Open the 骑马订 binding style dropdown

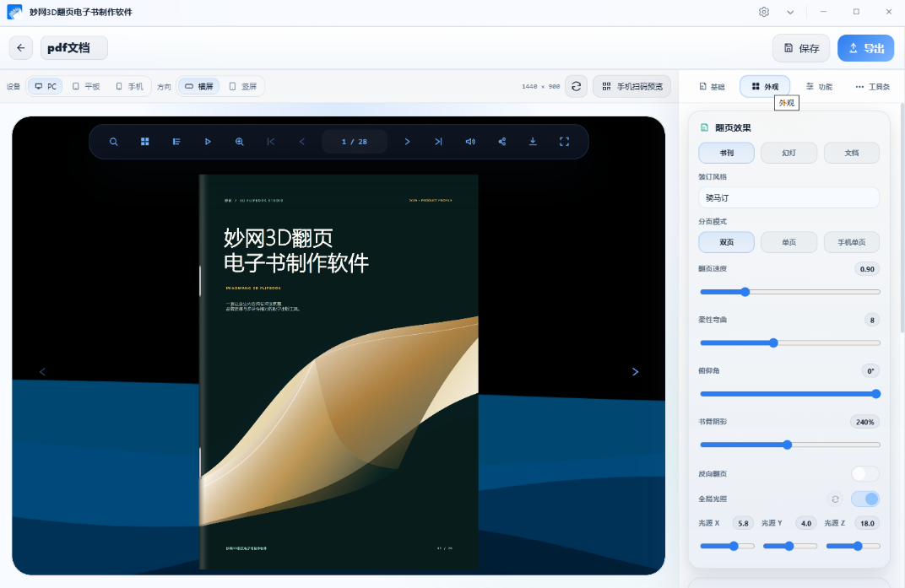(789, 197)
